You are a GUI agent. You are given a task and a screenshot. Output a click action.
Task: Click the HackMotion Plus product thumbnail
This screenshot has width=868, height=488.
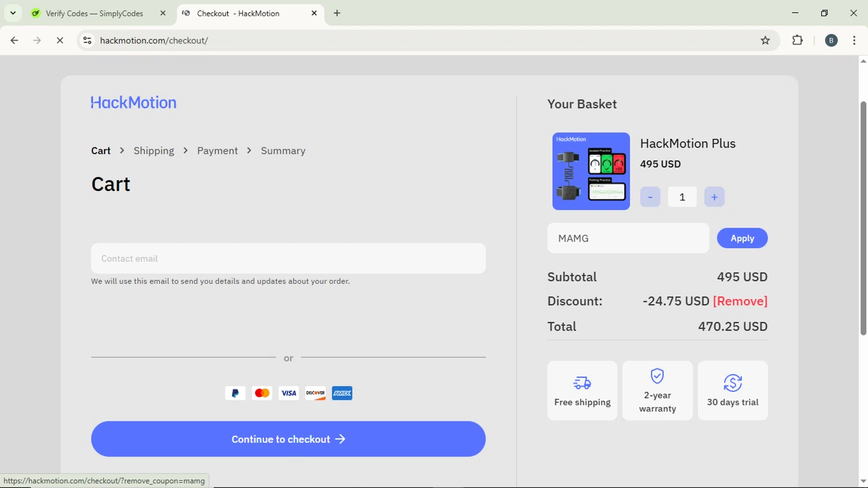(x=591, y=171)
